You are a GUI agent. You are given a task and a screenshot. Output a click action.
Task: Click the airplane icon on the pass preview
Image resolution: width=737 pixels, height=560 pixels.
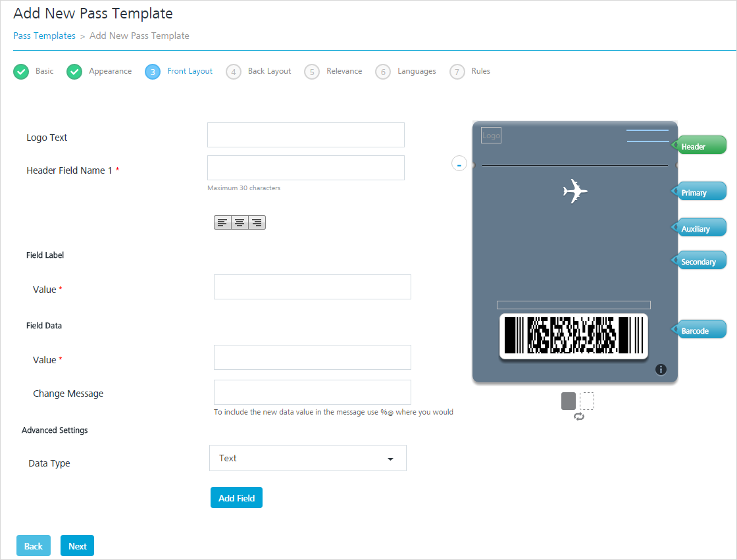pos(575,191)
